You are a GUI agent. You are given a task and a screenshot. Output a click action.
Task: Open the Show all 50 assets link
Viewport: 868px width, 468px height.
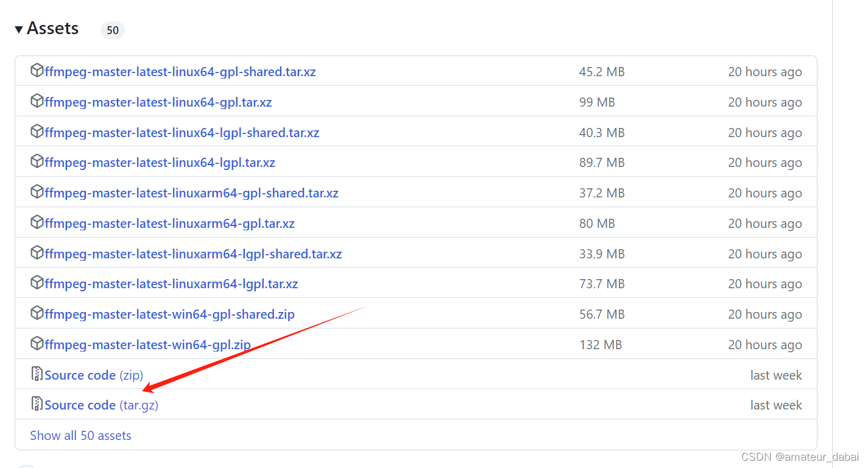click(80, 436)
